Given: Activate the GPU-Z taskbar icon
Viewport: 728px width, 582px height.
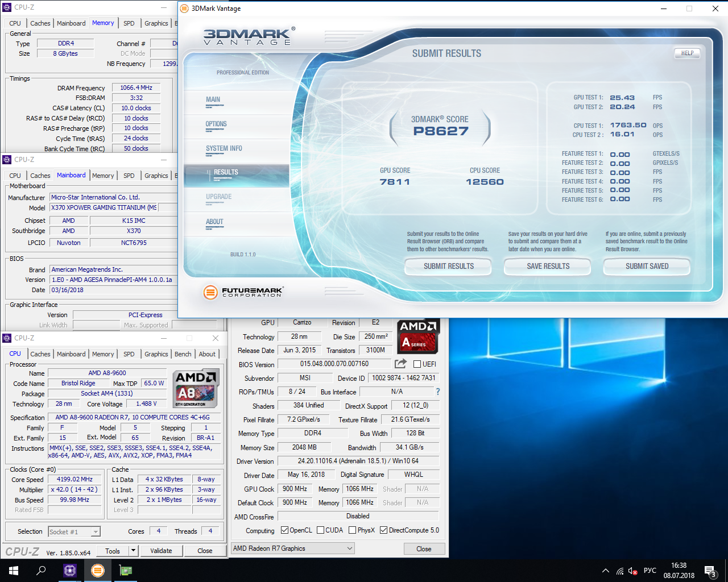Looking at the screenshot, I should (125, 571).
